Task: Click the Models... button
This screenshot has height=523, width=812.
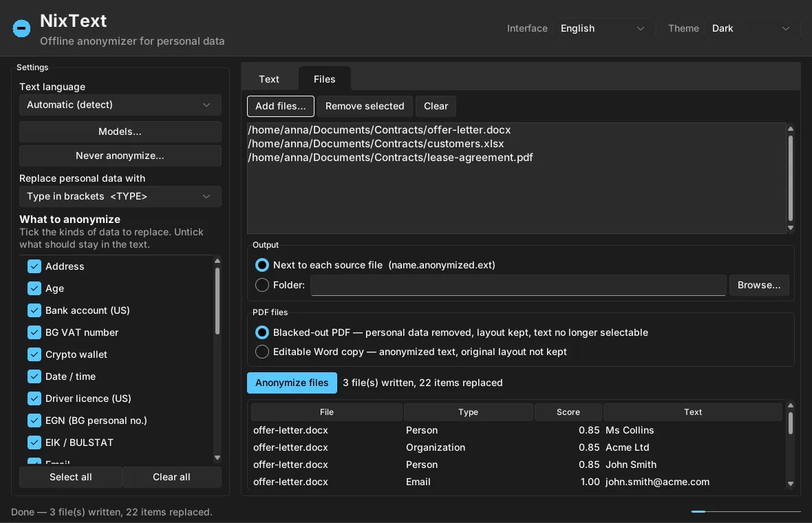Action: click(120, 131)
